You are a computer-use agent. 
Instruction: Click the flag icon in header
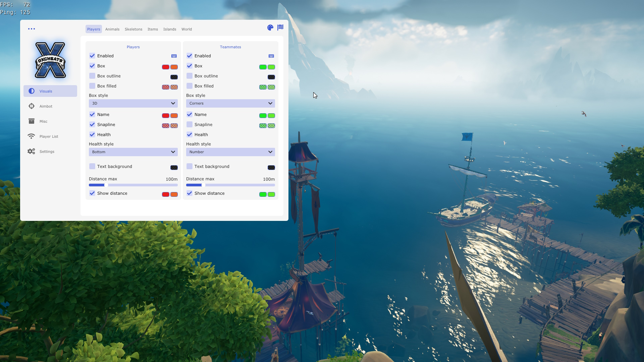(x=280, y=27)
